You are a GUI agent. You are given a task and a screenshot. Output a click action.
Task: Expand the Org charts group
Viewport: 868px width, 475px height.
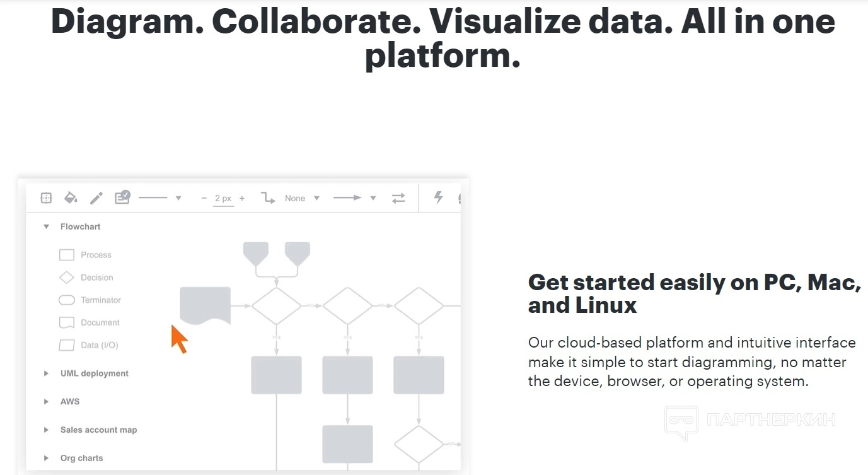(x=46, y=459)
